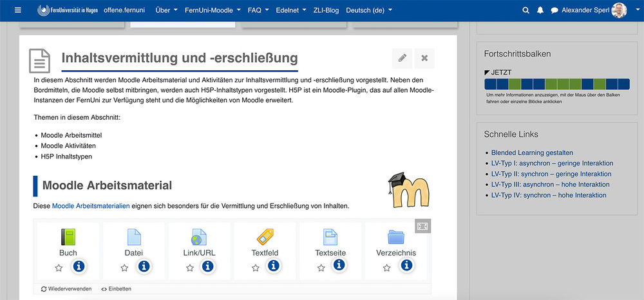Click the document icon beside section title
Screen dimensions: 644x300
coord(39,61)
